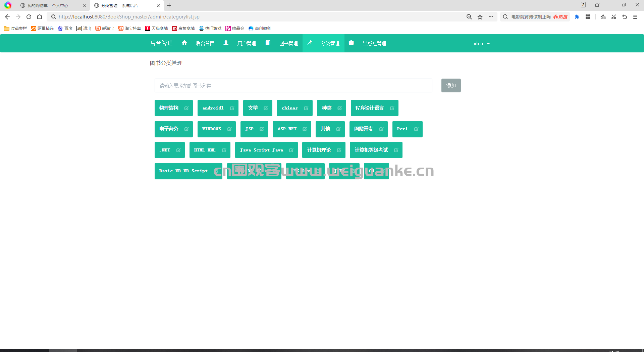Open the browser extensions puzzle icon

pyautogui.click(x=577, y=17)
